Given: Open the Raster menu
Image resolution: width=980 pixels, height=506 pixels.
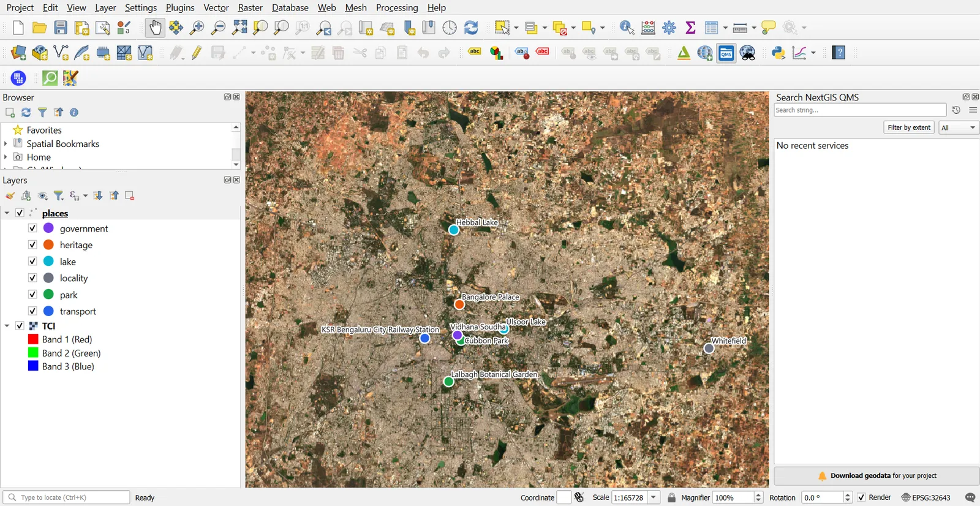Looking at the screenshot, I should click(x=250, y=7).
